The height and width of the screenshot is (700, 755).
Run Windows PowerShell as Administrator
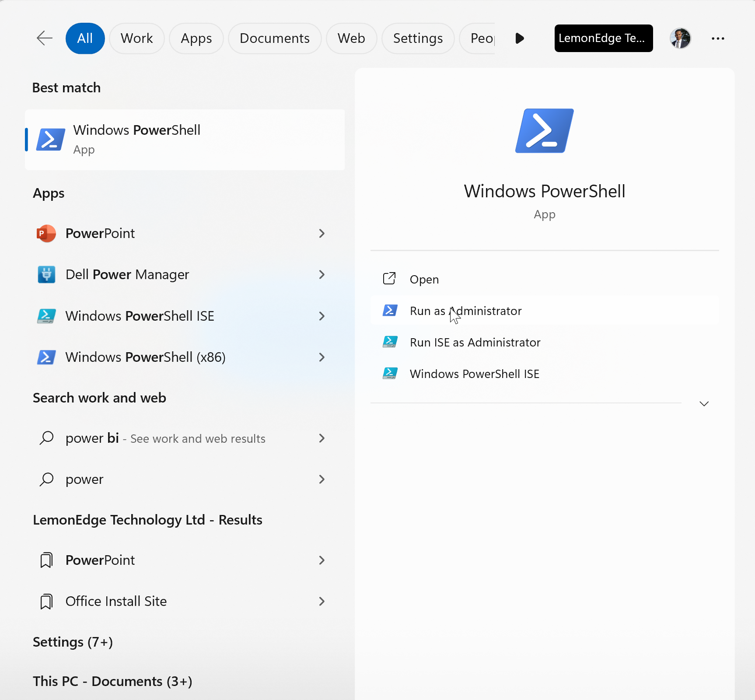coord(545,311)
